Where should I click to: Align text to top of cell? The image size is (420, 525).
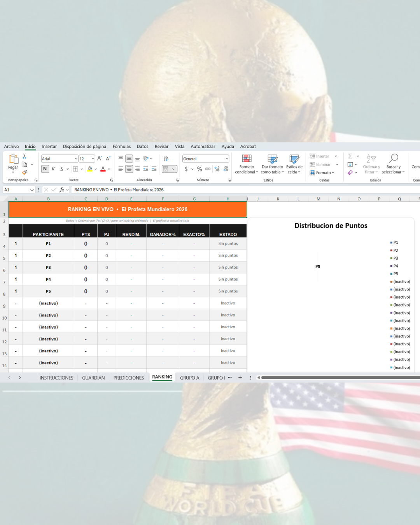tap(121, 159)
